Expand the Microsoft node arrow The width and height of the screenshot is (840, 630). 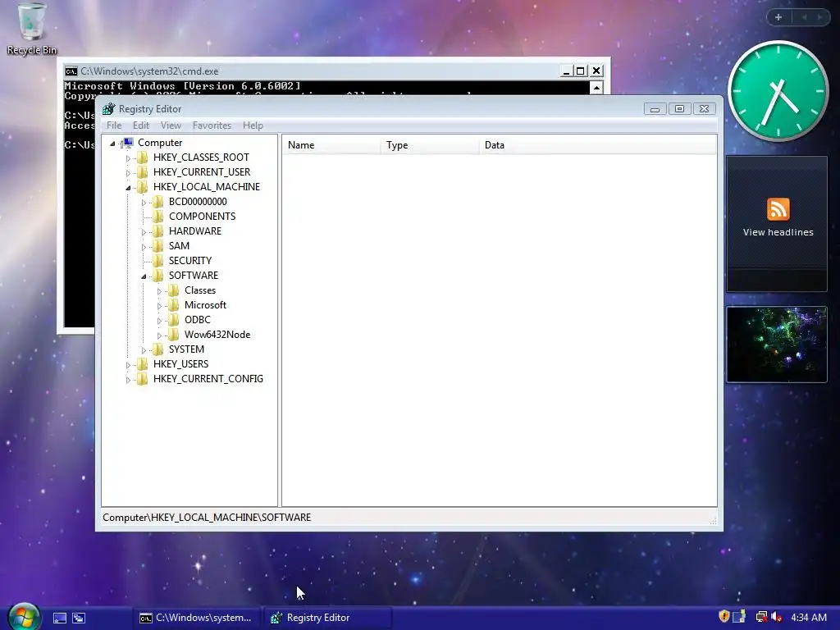pyautogui.click(x=159, y=306)
